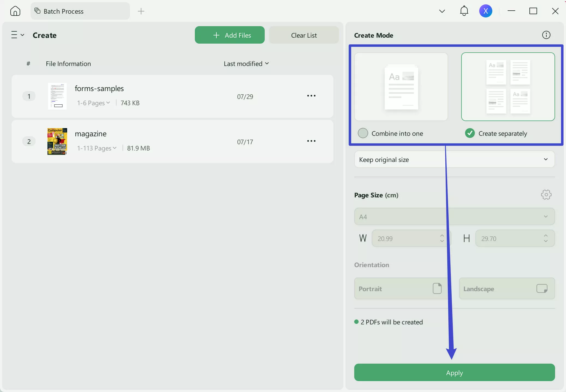Increase the width value with the stepper
566x392 pixels.
click(442, 236)
